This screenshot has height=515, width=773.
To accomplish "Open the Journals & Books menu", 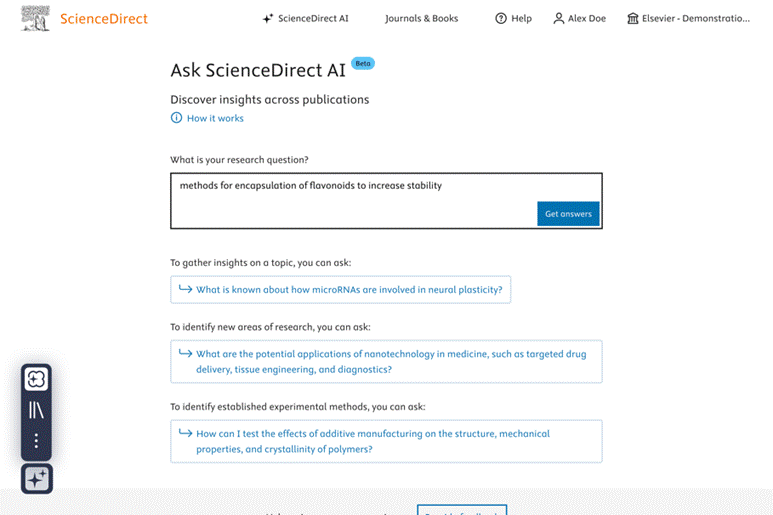I will pyautogui.click(x=421, y=19).
